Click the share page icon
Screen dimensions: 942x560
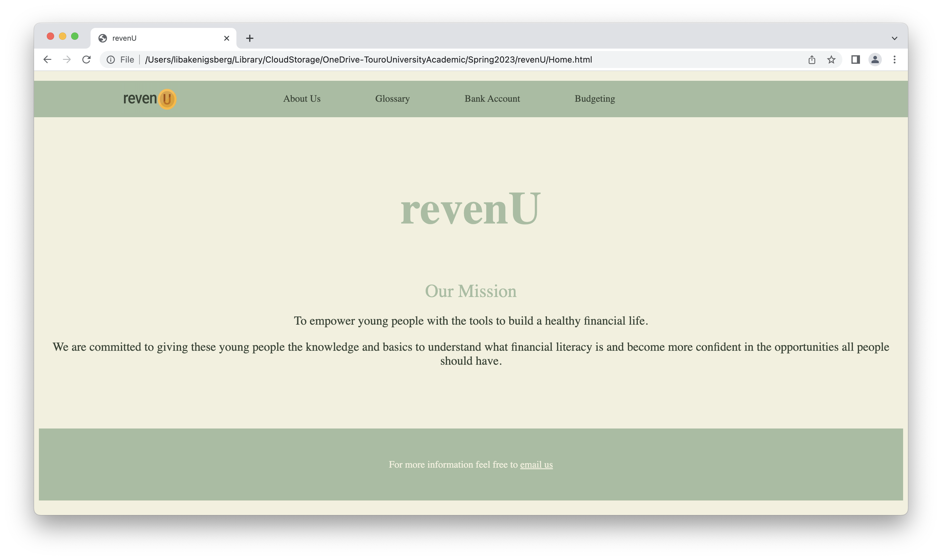[812, 60]
